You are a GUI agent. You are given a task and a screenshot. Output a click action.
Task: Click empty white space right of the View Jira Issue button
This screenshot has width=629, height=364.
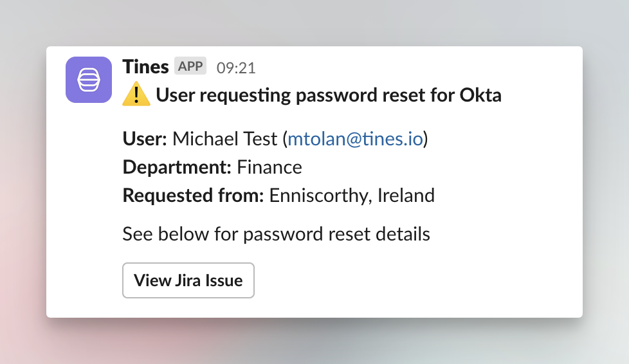pyautogui.click(x=412, y=280)
